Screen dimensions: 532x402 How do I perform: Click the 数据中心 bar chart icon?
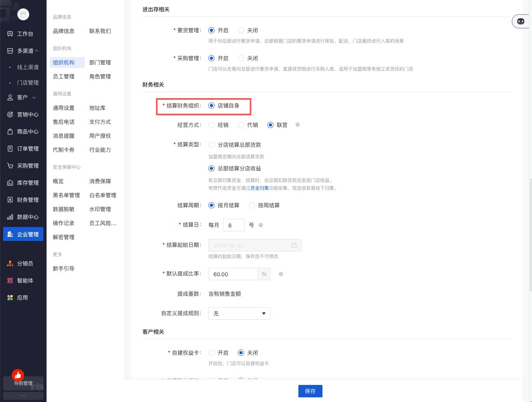pyautogui.click(x=10, y=217)
